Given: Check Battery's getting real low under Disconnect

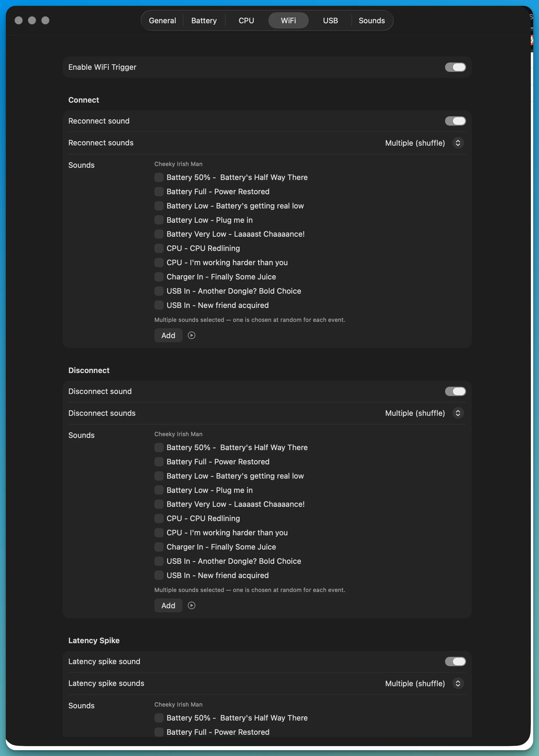Looking at the screenshot, I should [x=159, y=476].
